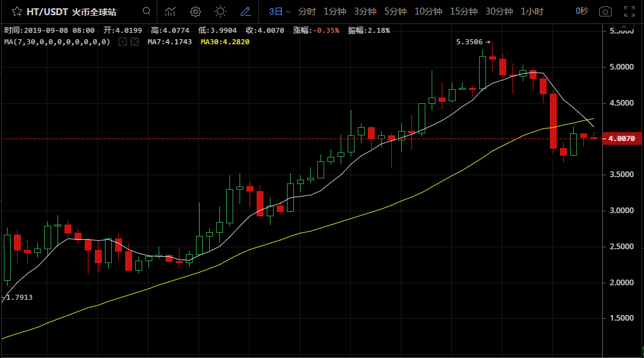The width and height of the screenshot is (644, 358).
Task: Select the 30分钟 interval
Action: (499, 11)
